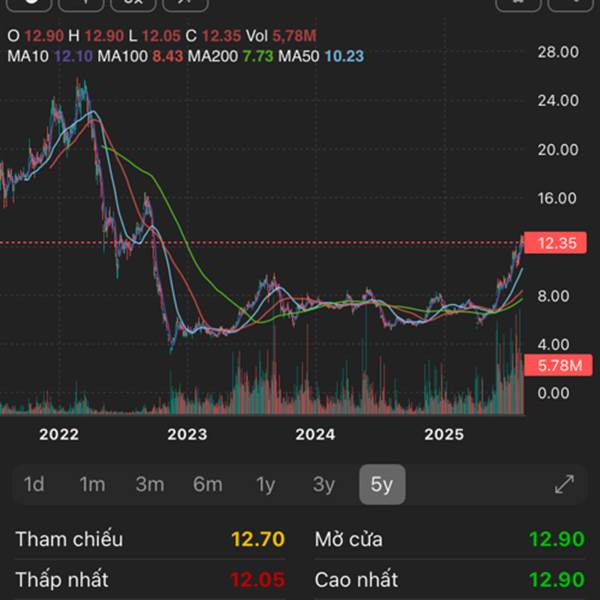Tap the Mở cửa label
This screenshot has height=600, width=600.
pyautogui.click(x=349, y=539)
